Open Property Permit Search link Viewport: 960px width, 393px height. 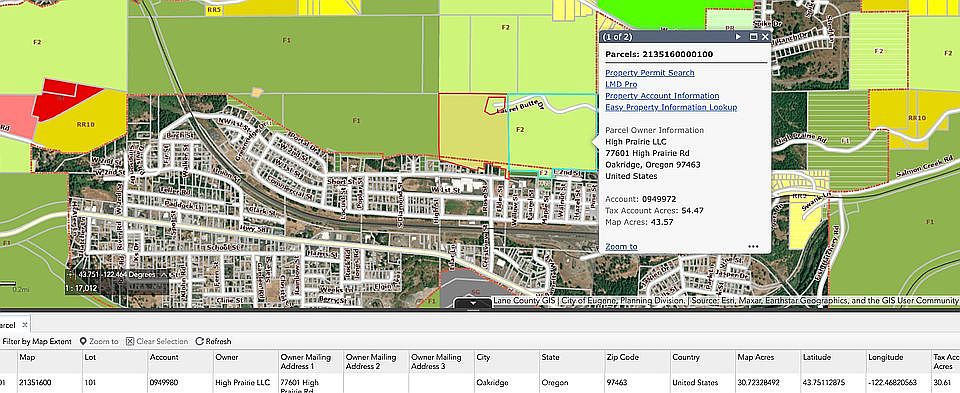[x=650, y=73]
